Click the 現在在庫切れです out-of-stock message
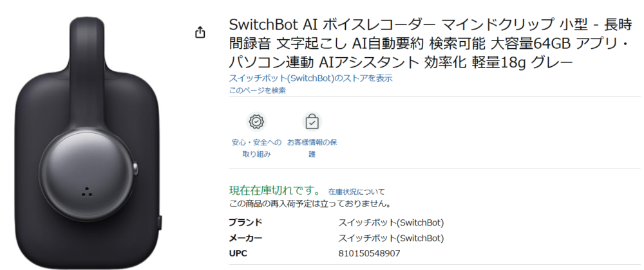 pos(275,191)
